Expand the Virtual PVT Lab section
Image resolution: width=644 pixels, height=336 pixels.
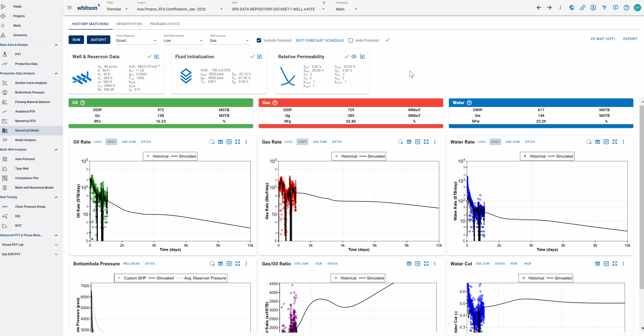click(x=56, y=245)
